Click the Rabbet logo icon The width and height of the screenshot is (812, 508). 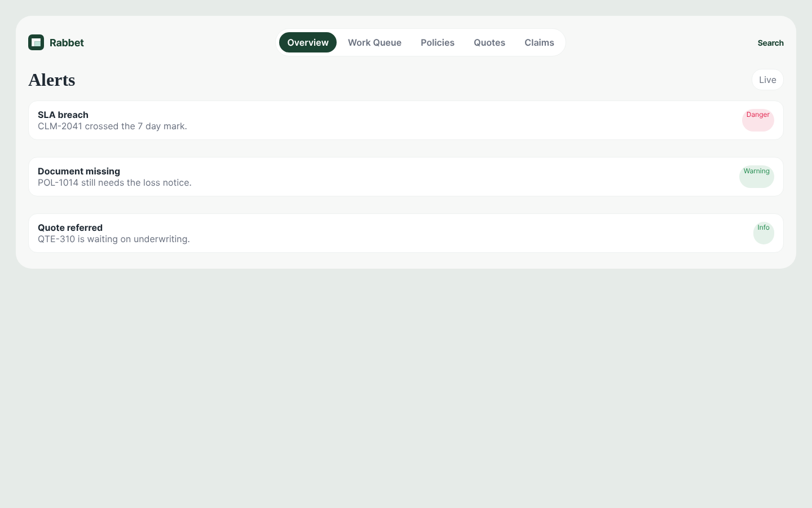(36, 42)
